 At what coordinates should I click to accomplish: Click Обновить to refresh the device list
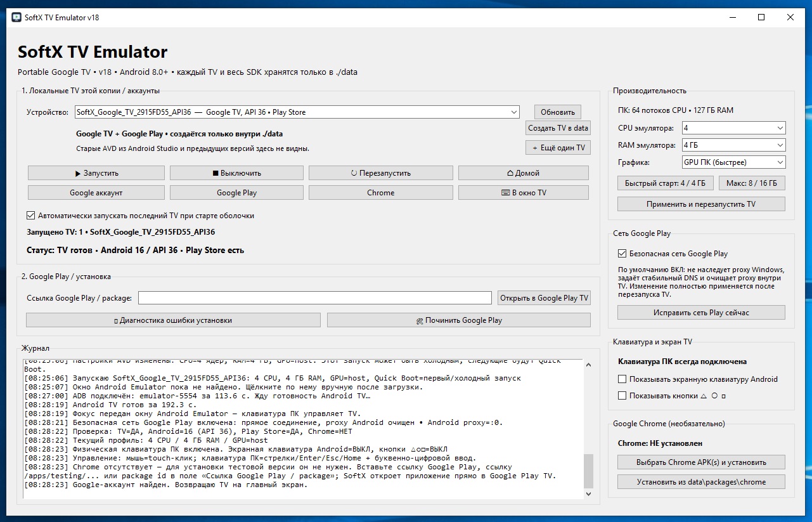(x=557, y=112)
